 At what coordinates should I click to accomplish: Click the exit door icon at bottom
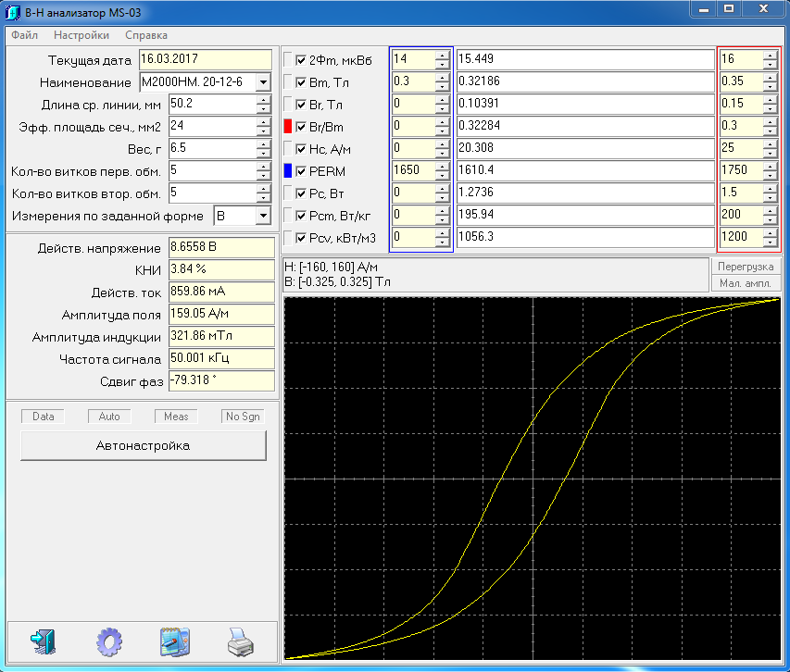click(x=43, y=641)
